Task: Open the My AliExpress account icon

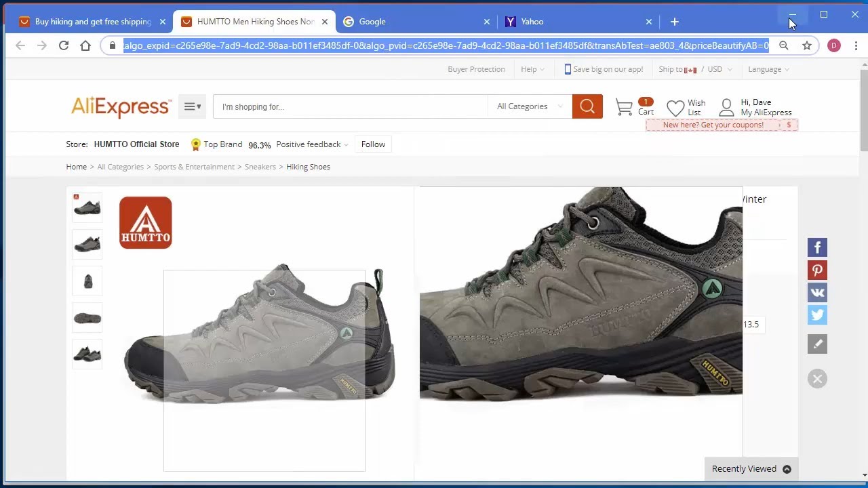Action: [x=726, y=107]
